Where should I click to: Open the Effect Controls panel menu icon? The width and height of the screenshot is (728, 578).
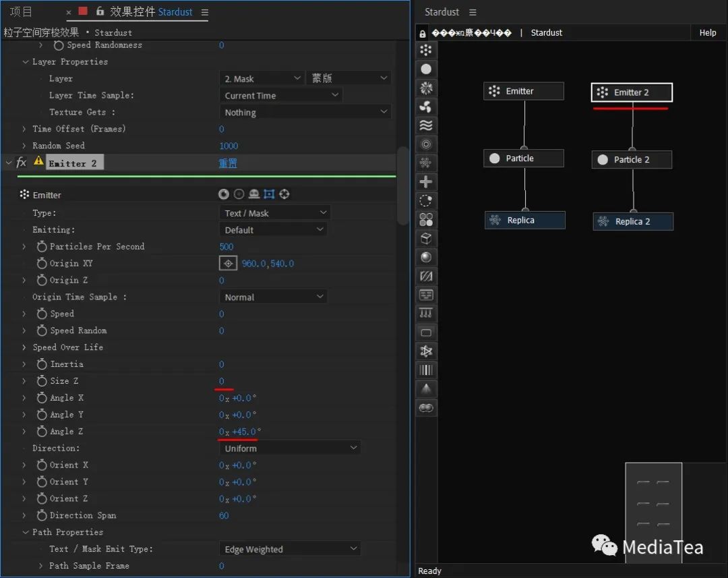click(205, 13)
